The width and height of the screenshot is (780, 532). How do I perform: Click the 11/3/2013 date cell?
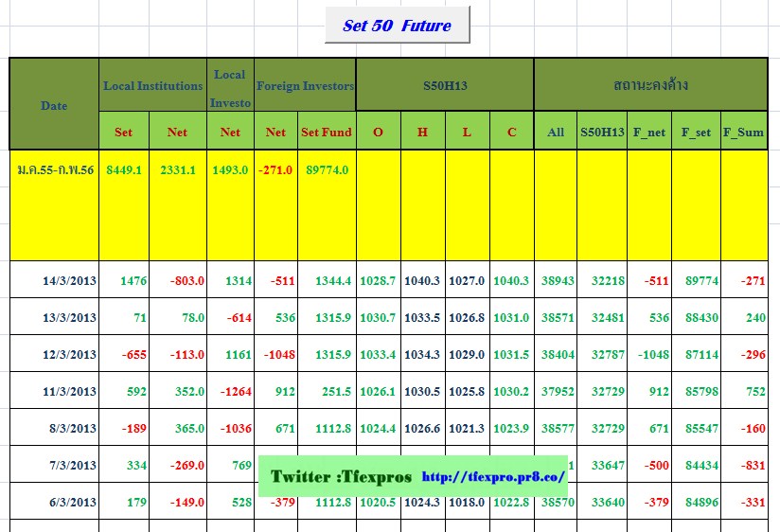[69, 391]
